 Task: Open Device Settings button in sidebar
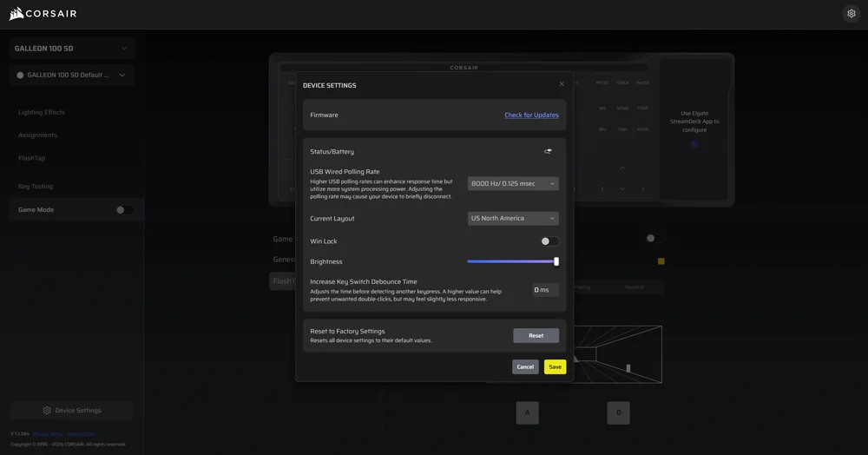click(x=71, y=410)
